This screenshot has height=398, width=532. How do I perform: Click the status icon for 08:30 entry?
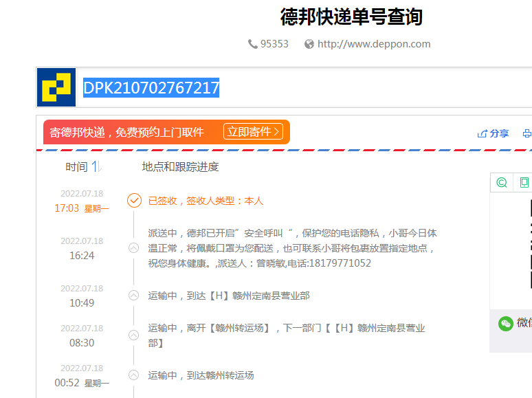pyautogui.click(x=133, y=335)
